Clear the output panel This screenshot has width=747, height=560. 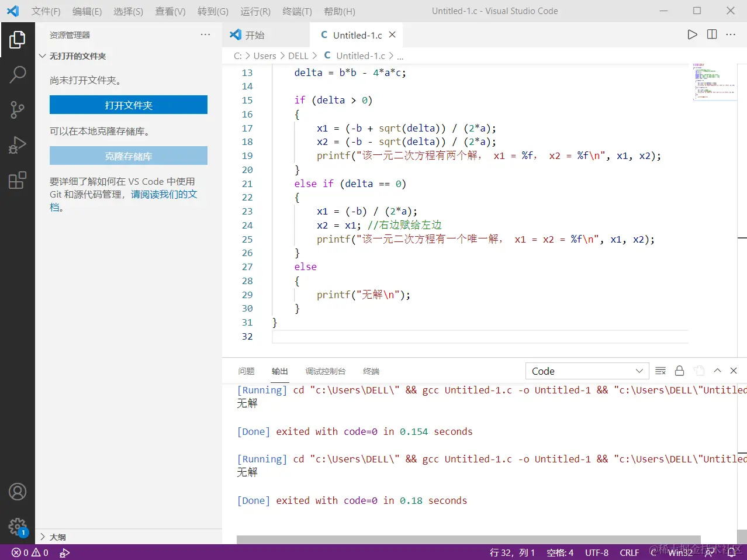(660, 371)
